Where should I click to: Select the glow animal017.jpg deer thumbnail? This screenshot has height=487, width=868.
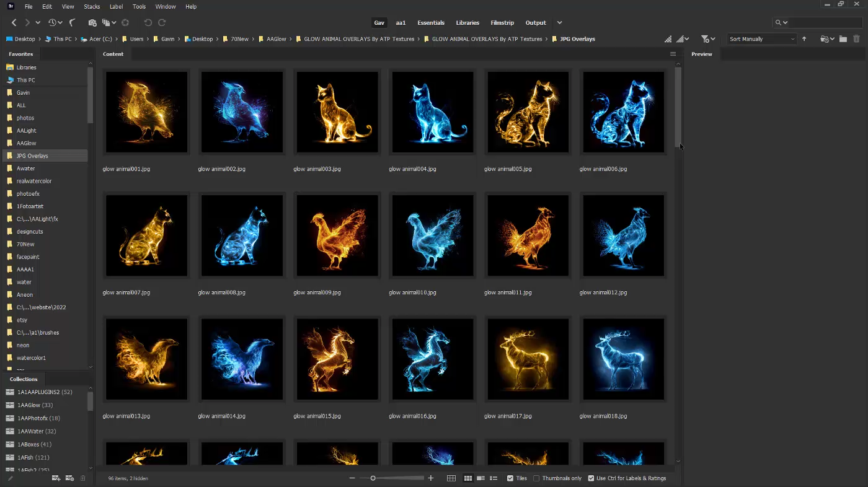pyautogui.click(x=528, y=359)
